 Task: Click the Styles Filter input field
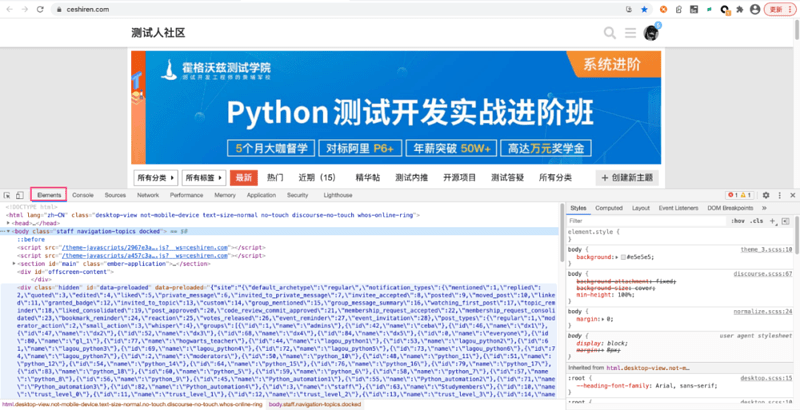click(646, 221)
